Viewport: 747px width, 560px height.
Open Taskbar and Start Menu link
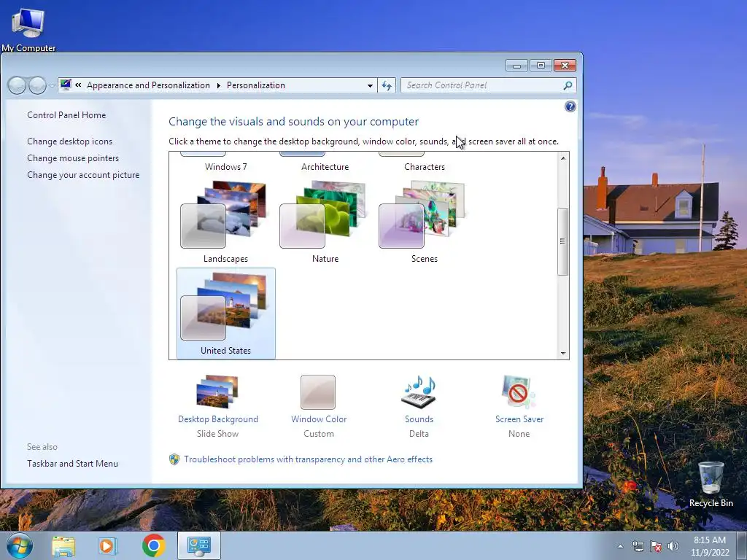(72, 463)
